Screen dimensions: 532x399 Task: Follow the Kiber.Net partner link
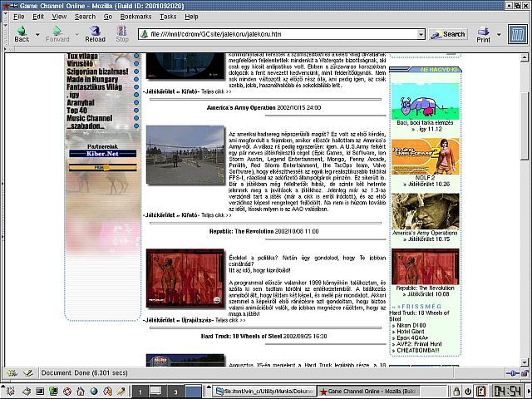click(103, 154)
